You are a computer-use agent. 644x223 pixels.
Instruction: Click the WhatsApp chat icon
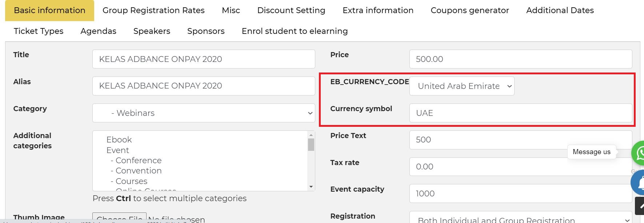(x=639, y=153)
